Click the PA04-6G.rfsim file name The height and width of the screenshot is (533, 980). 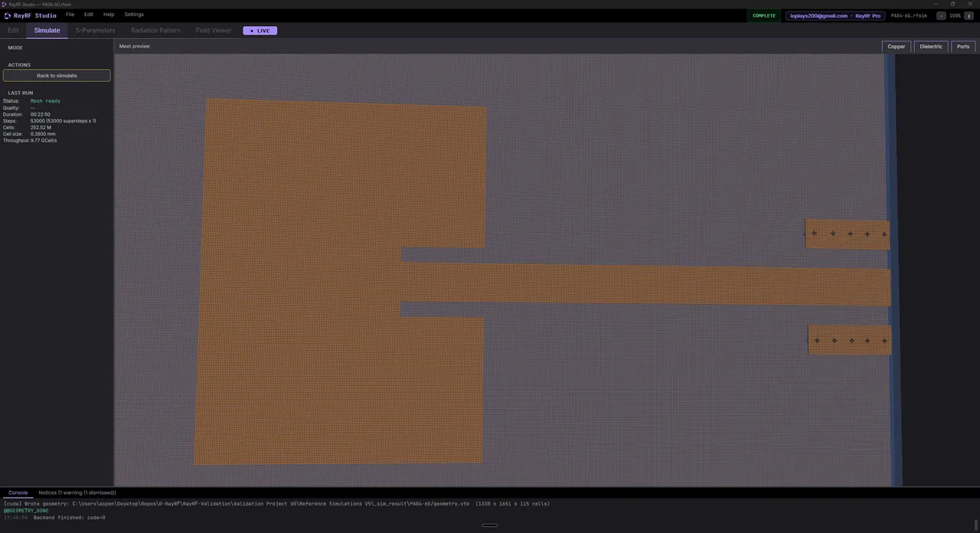tap(909, 15)
